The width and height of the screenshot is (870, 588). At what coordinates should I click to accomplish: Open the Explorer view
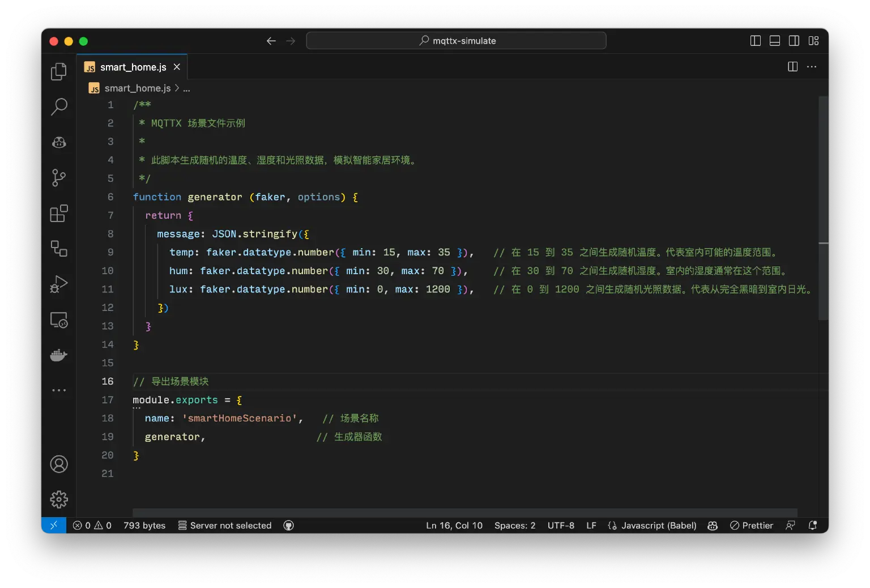pos(59,71)
